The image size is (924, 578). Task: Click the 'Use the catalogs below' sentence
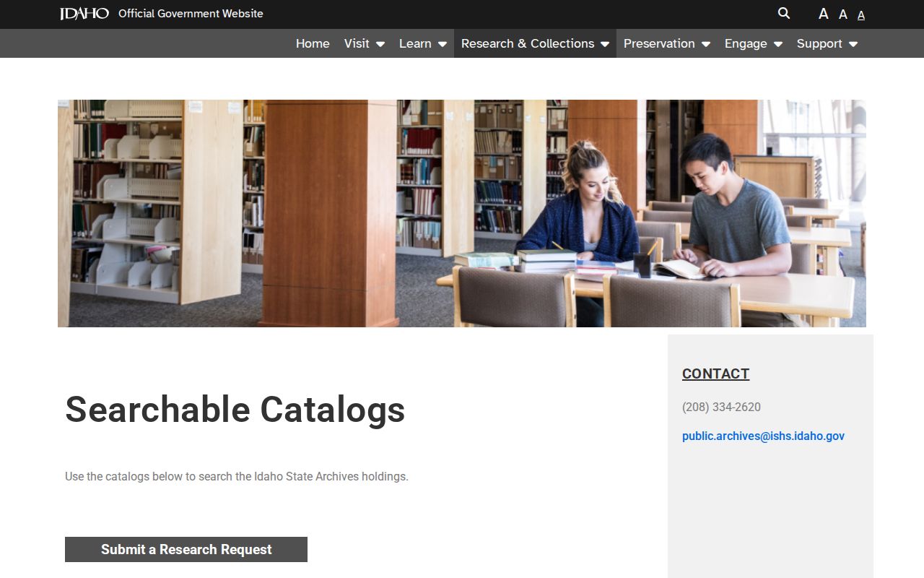coord(237,476)
